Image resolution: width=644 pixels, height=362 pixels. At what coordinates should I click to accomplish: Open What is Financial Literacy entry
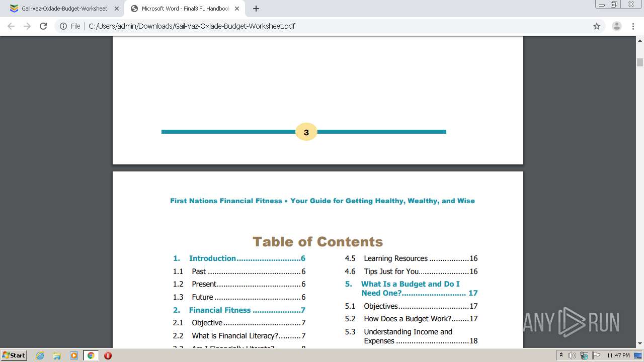tap(239, 336)
